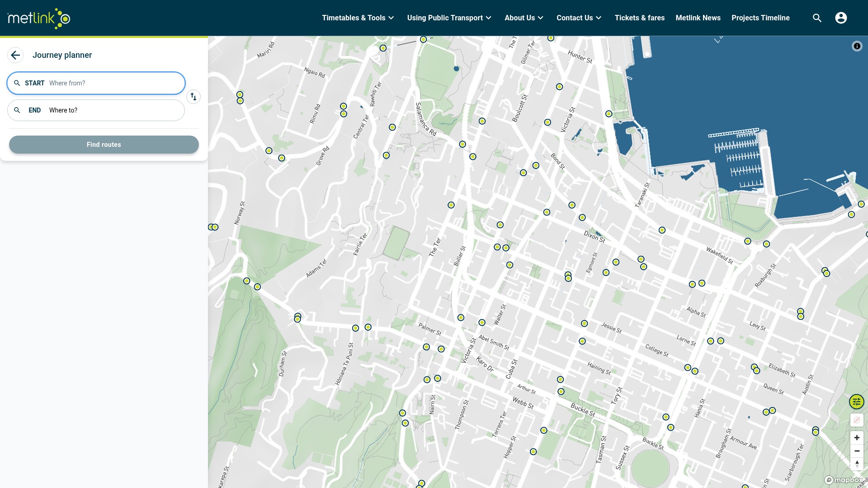Screen dimensions: 868x488
Task: Open the user account icon
Action: pos(841,18)
